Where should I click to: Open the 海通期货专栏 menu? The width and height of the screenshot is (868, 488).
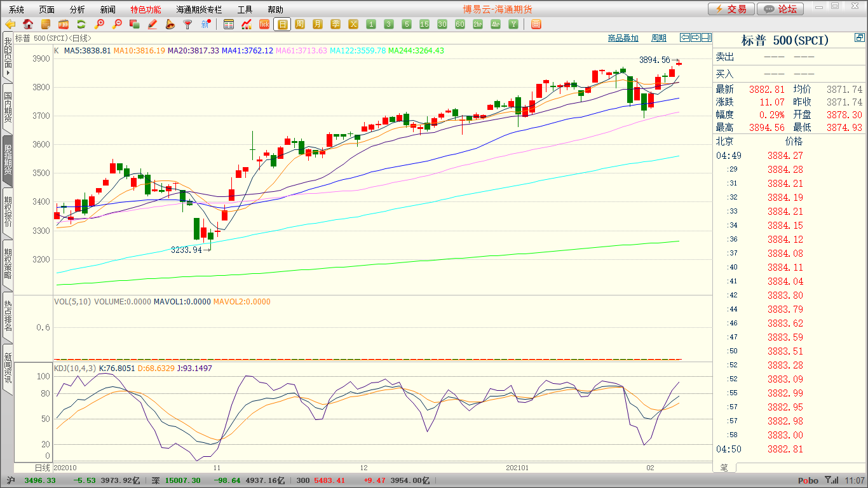tap(200, 10)
